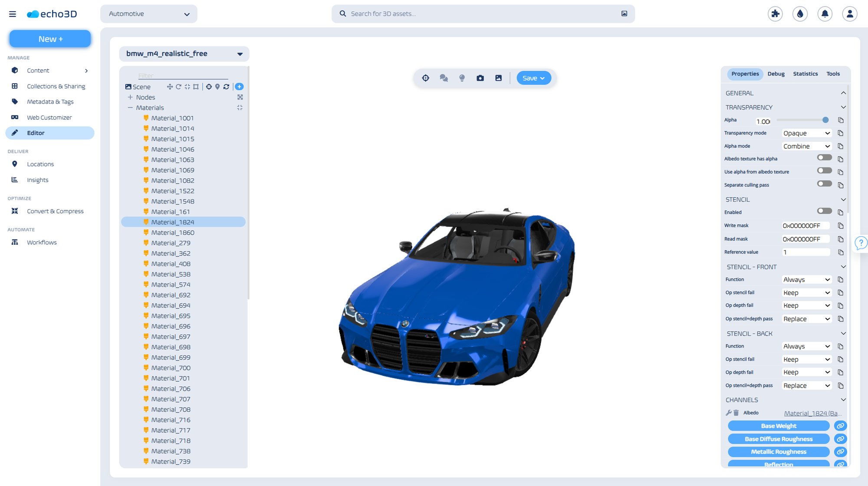Screen dimensions: 868x486
Task: Click the location pin icon in Scene toolbar
Action: point(217,87)
